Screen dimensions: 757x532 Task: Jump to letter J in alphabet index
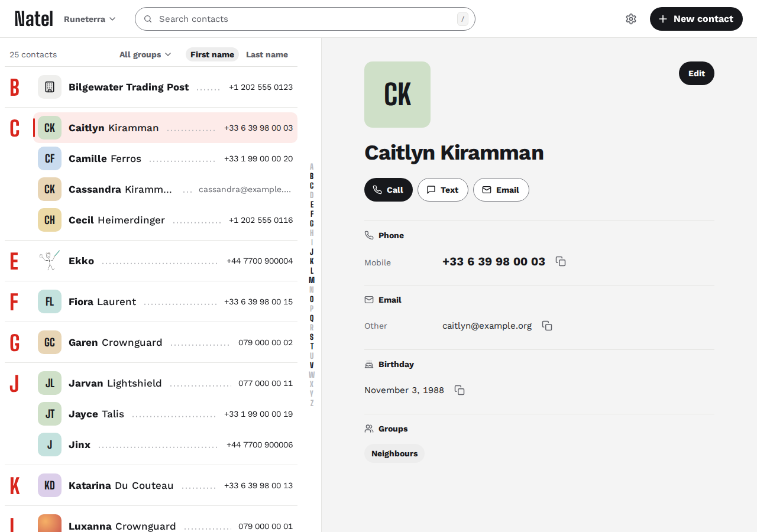(312, 252)
